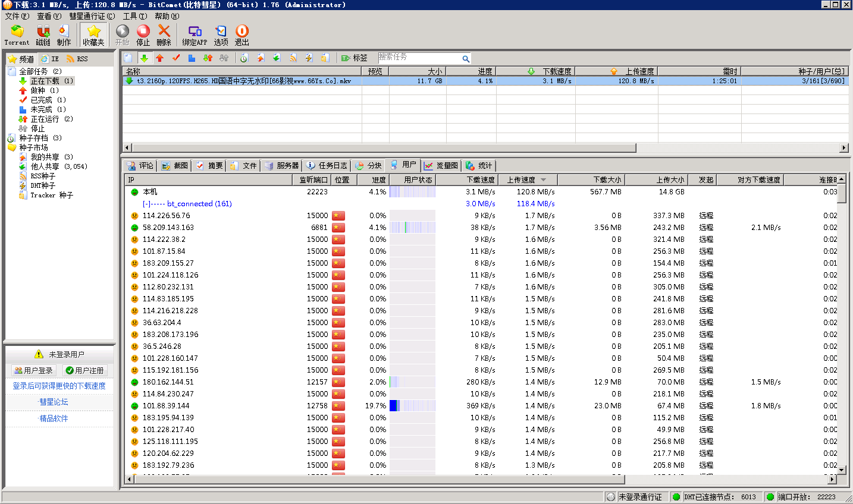Select the gray stopped tasks filter icon
853x504 pixels.
click(x=224, y=58)
